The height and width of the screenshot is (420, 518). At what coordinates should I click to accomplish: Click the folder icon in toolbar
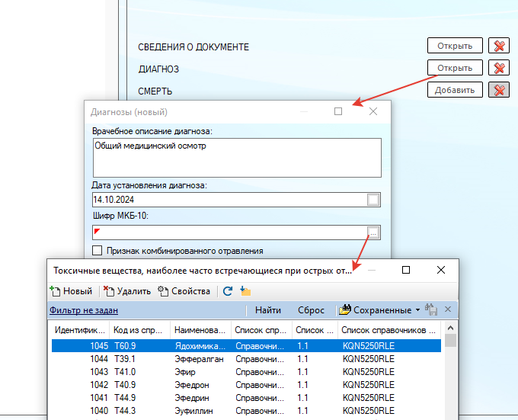click(x=245, y=291)
